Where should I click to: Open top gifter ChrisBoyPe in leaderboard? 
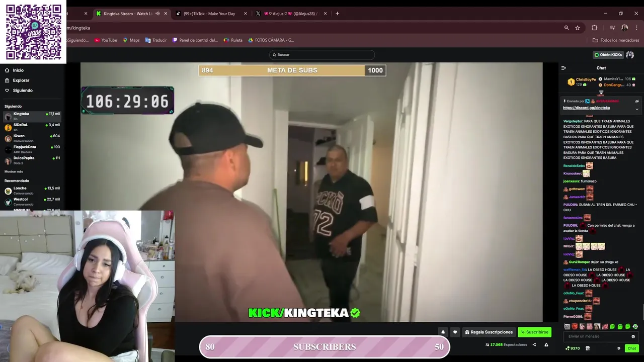tap(582, 81)
